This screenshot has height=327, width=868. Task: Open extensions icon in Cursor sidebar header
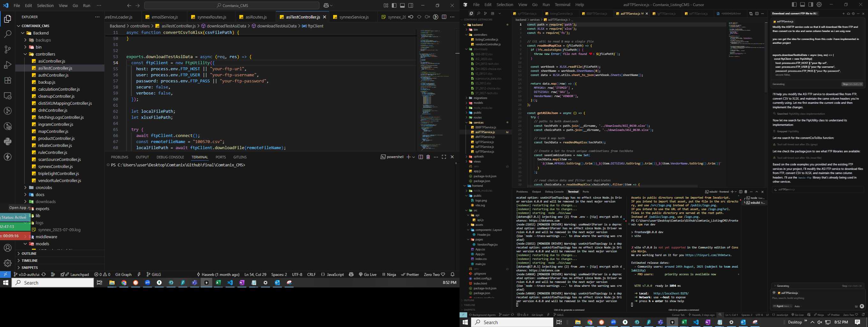pyautogui.click(x=493, y=13)
